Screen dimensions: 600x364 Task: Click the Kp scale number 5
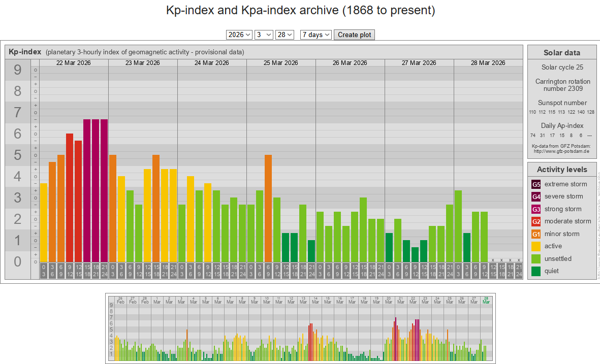click(x=18, y=155)
